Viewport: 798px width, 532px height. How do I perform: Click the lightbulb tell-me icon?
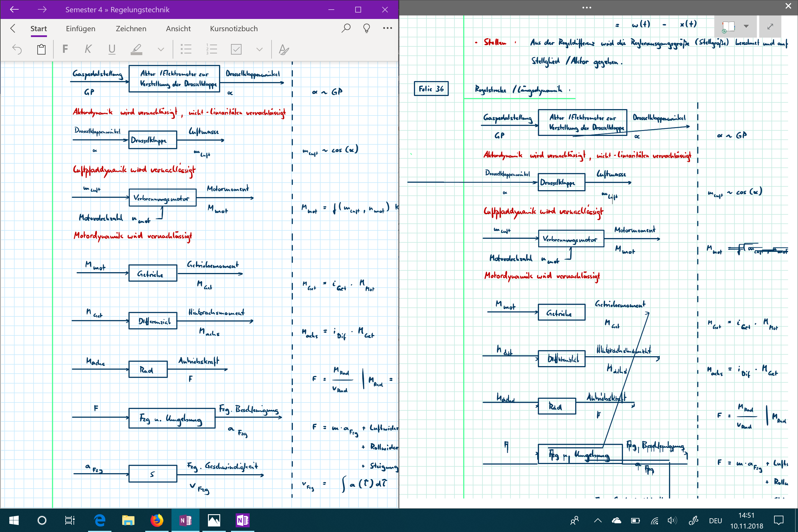pos(366,28)
